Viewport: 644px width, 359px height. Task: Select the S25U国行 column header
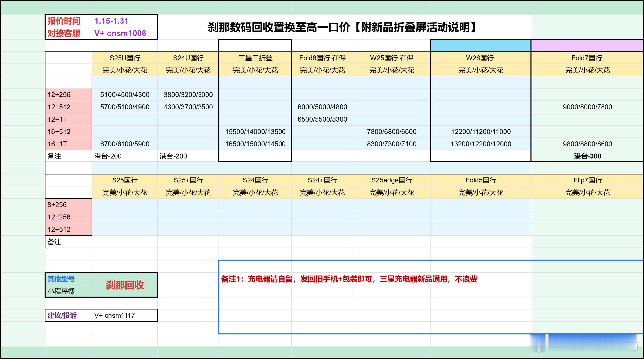[x=125, y=58]
